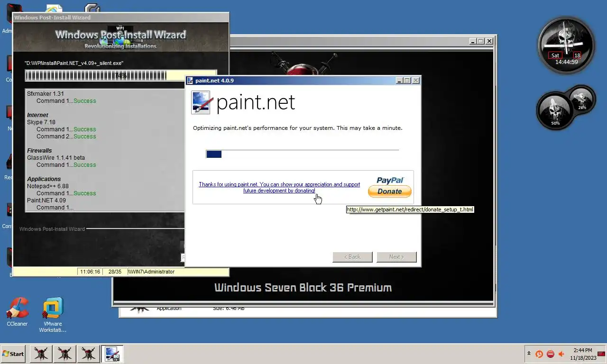Select the first pirate skull taskbar button

point(41,354)
